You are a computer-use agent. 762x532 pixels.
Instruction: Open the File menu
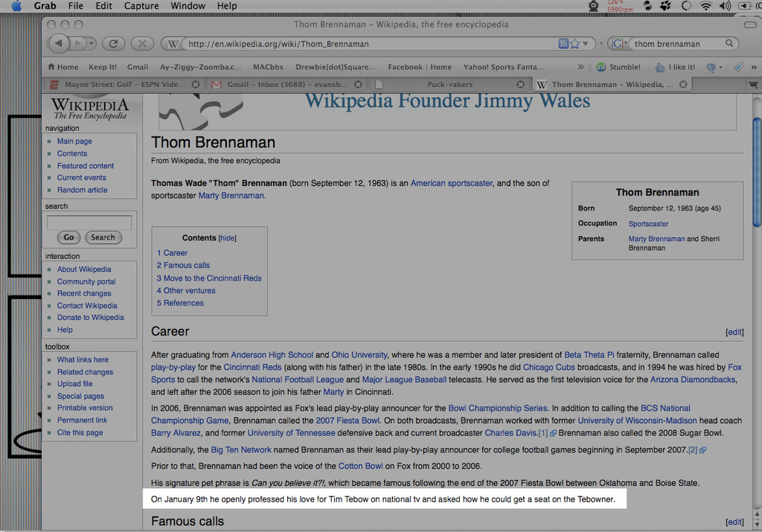tap(76, 6)
